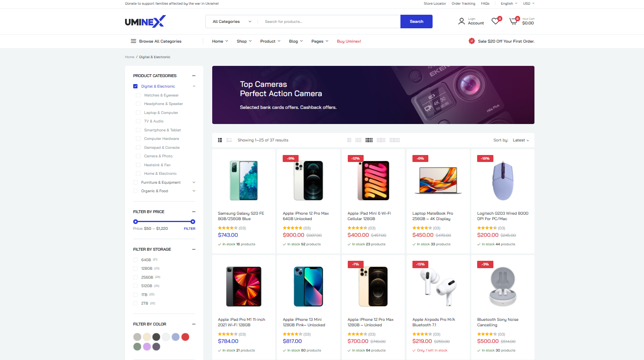This screenshot has height=360, width=644.
Task: Open the All Categories search dropdown
Action: (x=232, y=22)
